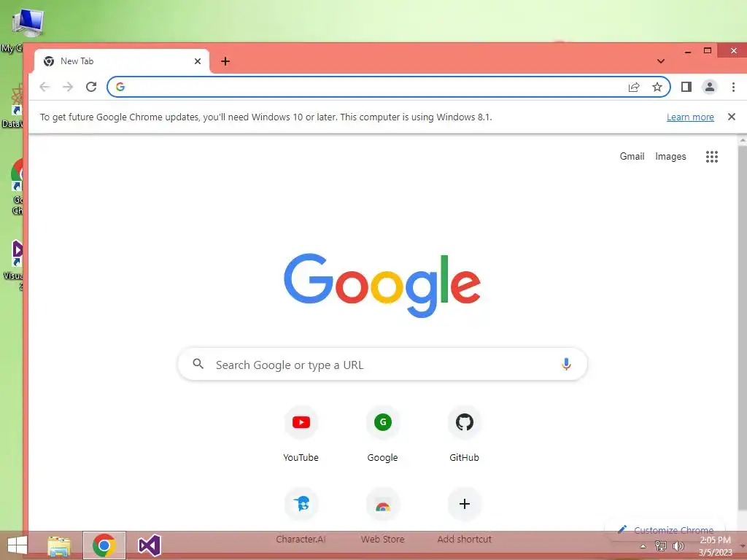
Task: Open File Explorer from the taskbar
Action: point(59,545)
